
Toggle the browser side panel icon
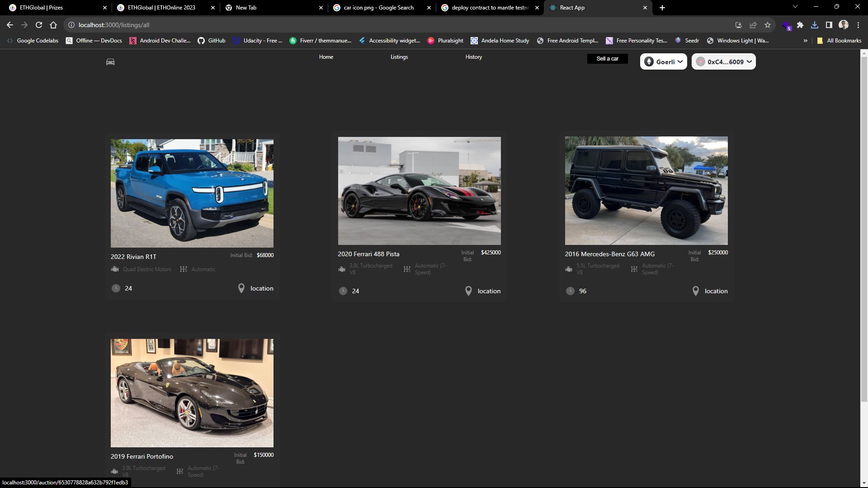click(829, 25)
